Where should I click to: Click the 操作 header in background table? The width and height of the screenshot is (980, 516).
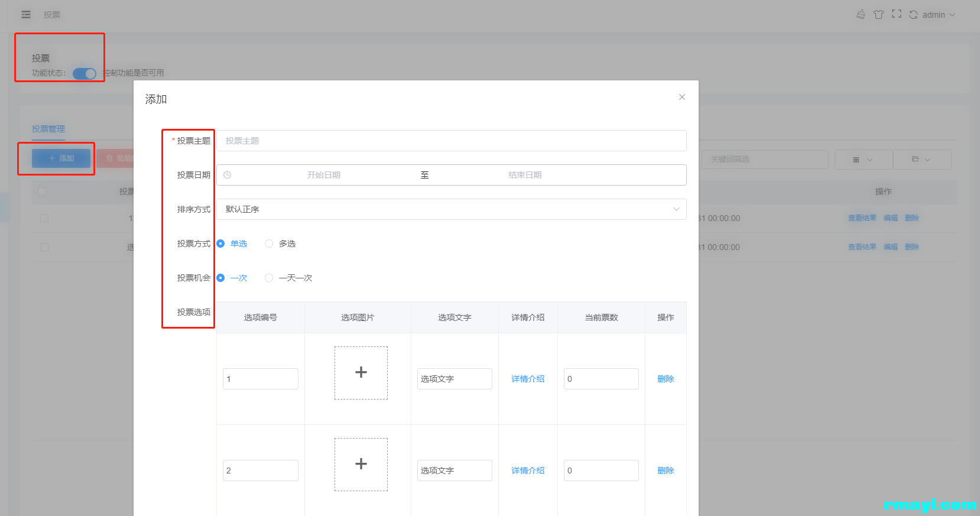(x=884, y=192)
